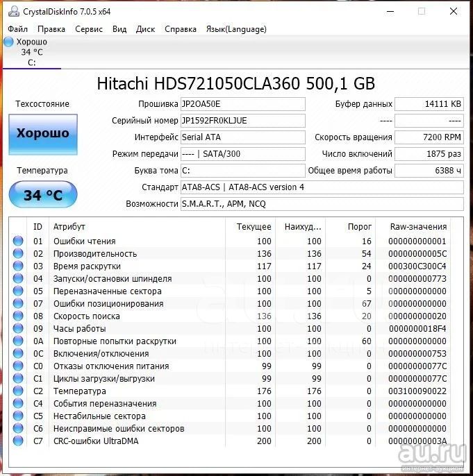Click the empty ---- field under Буфер данных

click(x=429, y=121)
